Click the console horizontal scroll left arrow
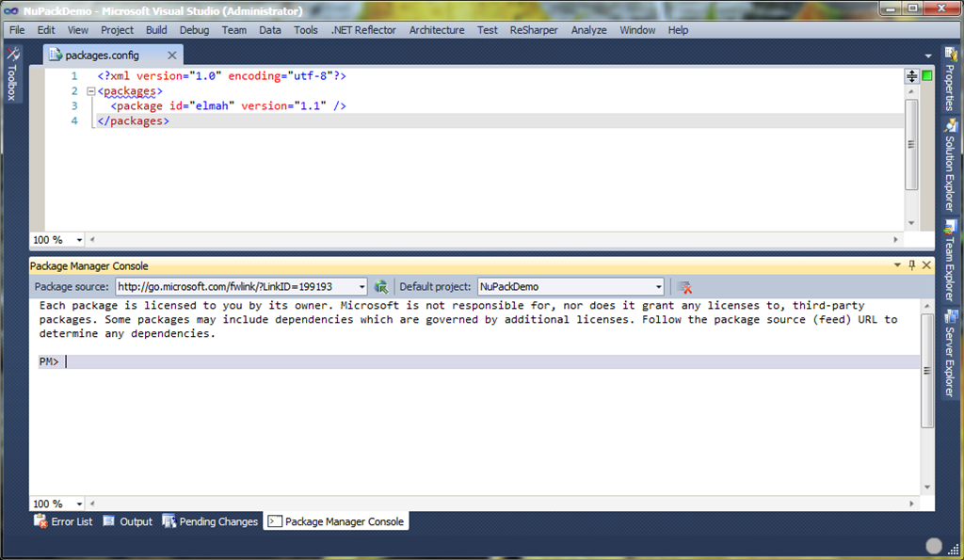 pyautogui.click(x=92, y=504)
